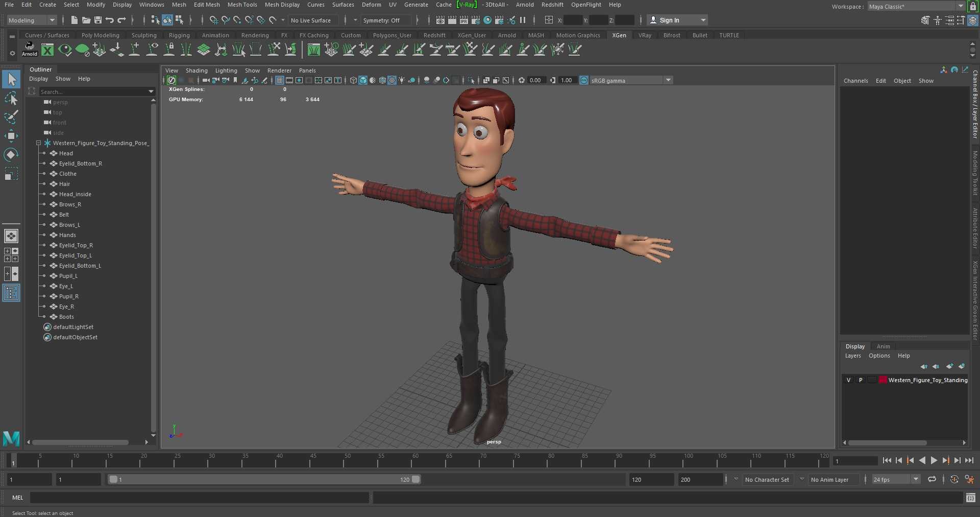Toggle pause IPR rendering icon
The width and height of the screenshot is (980, 517).
coord(523,20)
